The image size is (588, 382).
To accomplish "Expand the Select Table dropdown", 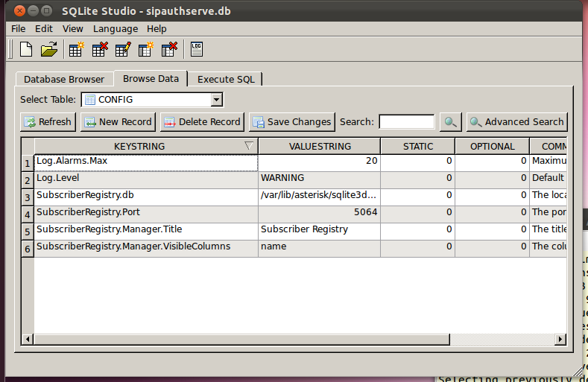I will (216, 100).
